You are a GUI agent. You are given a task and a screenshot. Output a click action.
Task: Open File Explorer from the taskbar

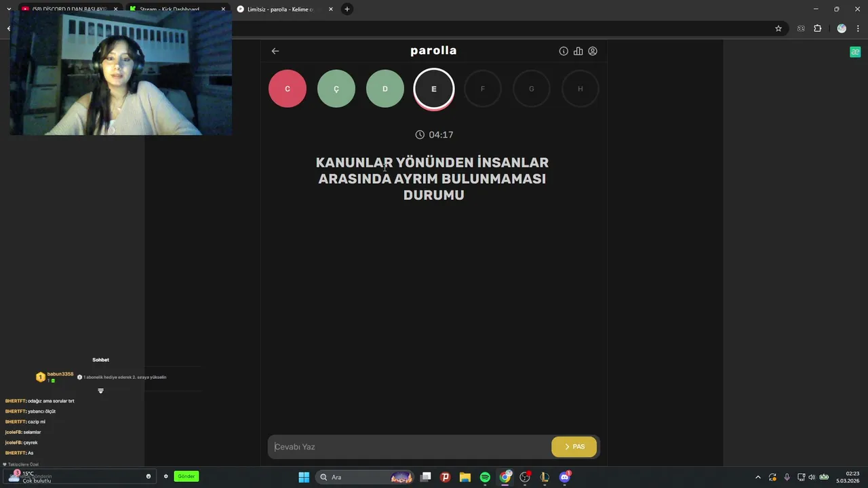pyautogui.click(x=465, y=477)
